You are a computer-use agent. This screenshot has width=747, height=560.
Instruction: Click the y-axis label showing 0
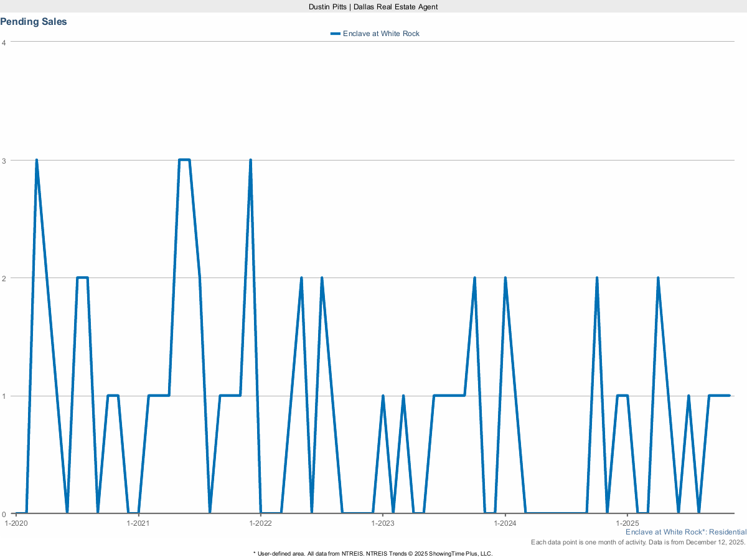(x=4, y=515)
